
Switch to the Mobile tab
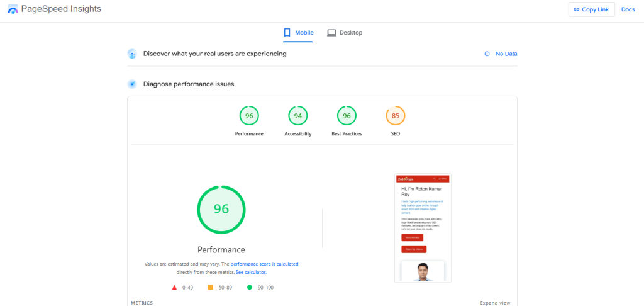298,33
